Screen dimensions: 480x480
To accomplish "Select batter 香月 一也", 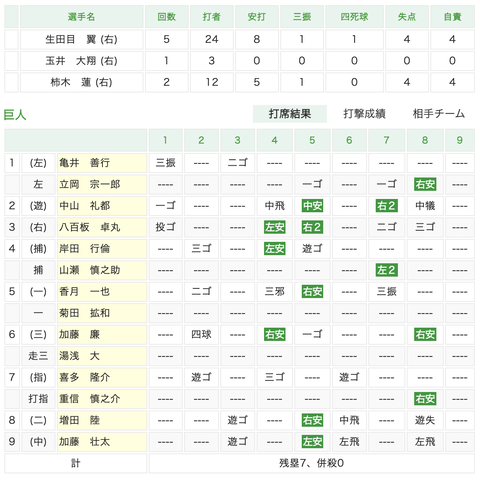I will tap(85, 292).
